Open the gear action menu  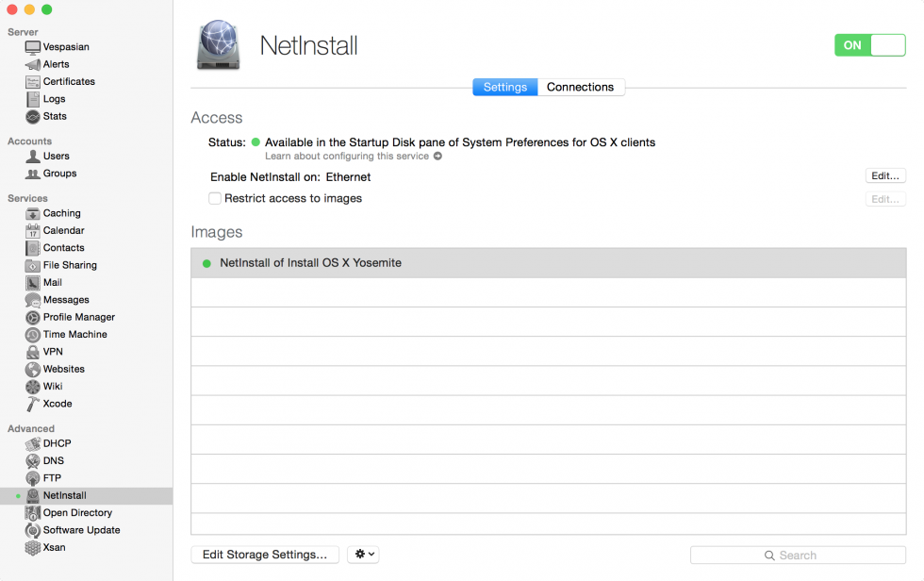[x=363, y=555]
